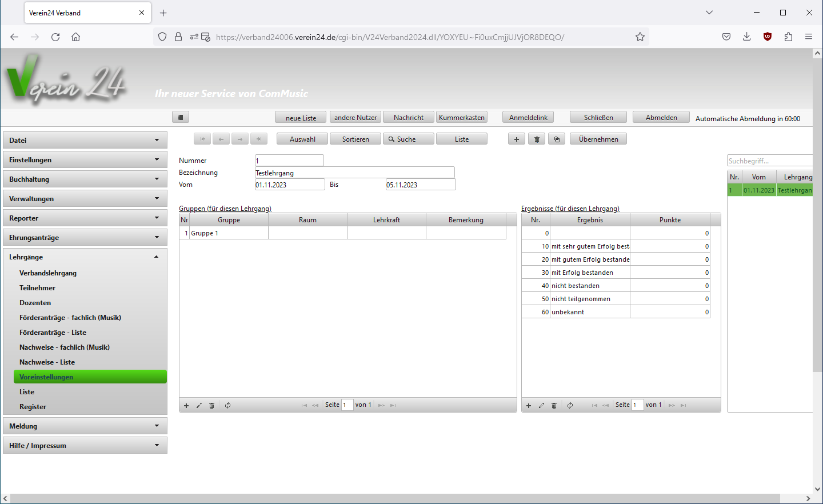Click refresh icon in Ergebnisse table footer
This screenshot has height=504, width=823.
[x=570, y=405]
